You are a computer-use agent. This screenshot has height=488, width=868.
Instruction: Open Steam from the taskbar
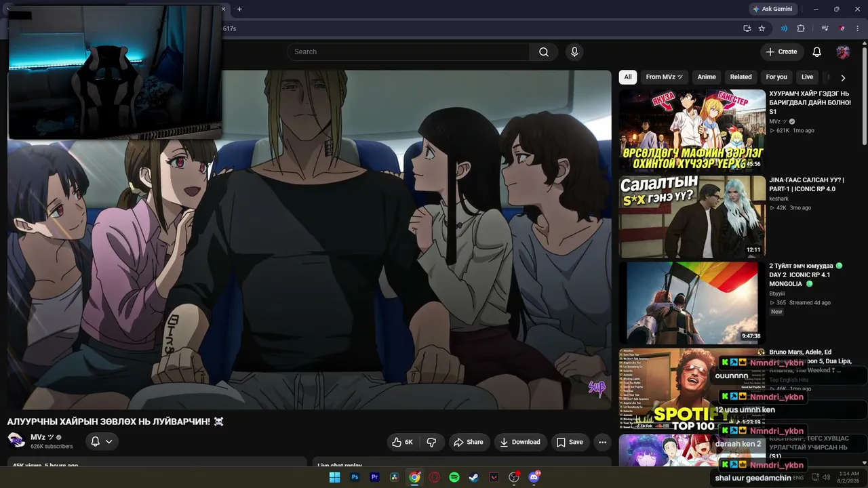pos(474,477)
